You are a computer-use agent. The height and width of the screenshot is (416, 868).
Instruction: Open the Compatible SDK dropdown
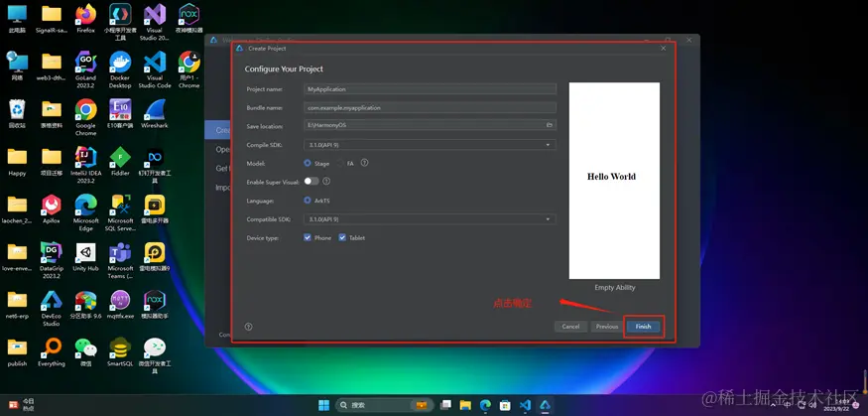pos(431,219)
